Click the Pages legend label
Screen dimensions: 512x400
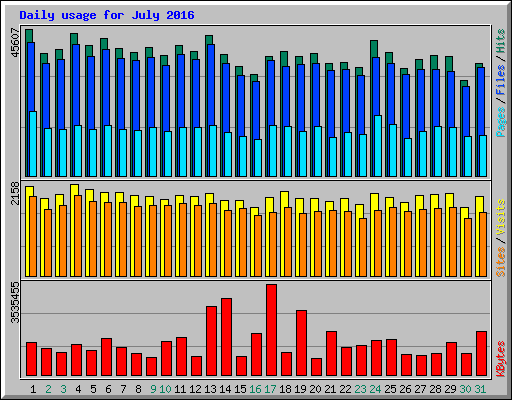501,122
